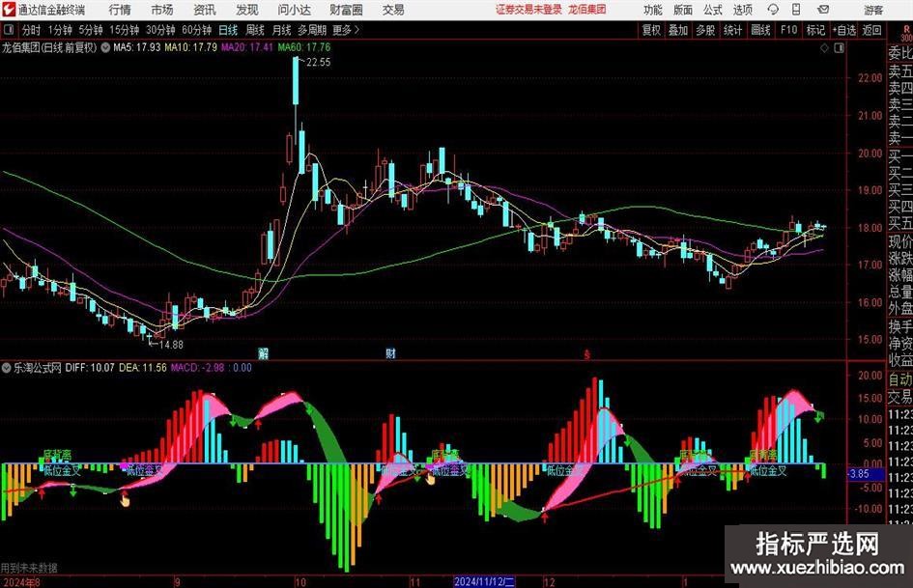
Task: Click the hand pointer signal near 低位金叉
Action: [124, 498]
